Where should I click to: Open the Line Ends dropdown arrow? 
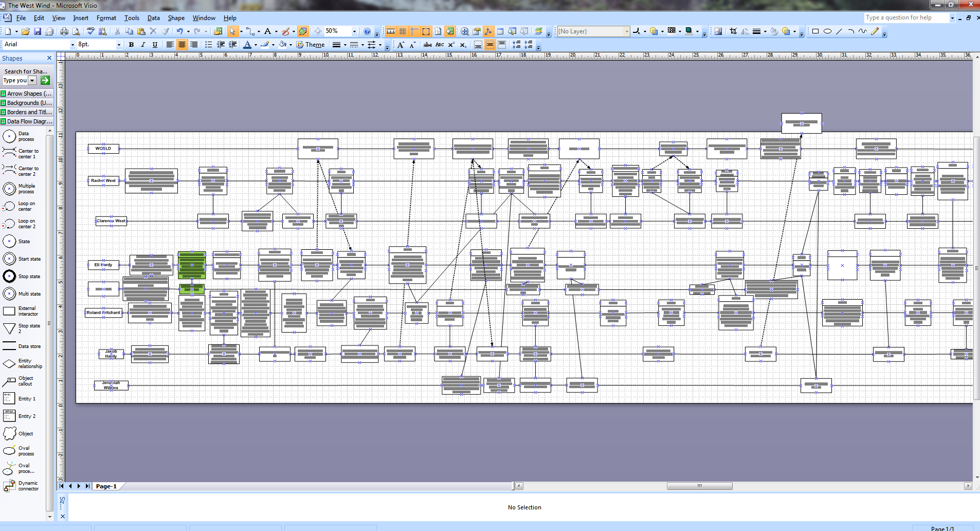[380, 45]
